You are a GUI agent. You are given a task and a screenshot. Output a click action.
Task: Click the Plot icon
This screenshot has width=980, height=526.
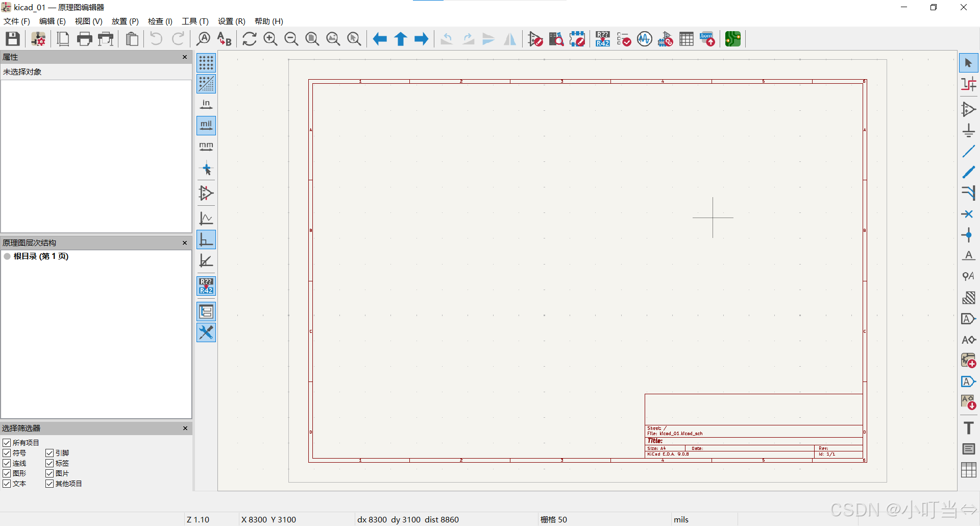106,39
